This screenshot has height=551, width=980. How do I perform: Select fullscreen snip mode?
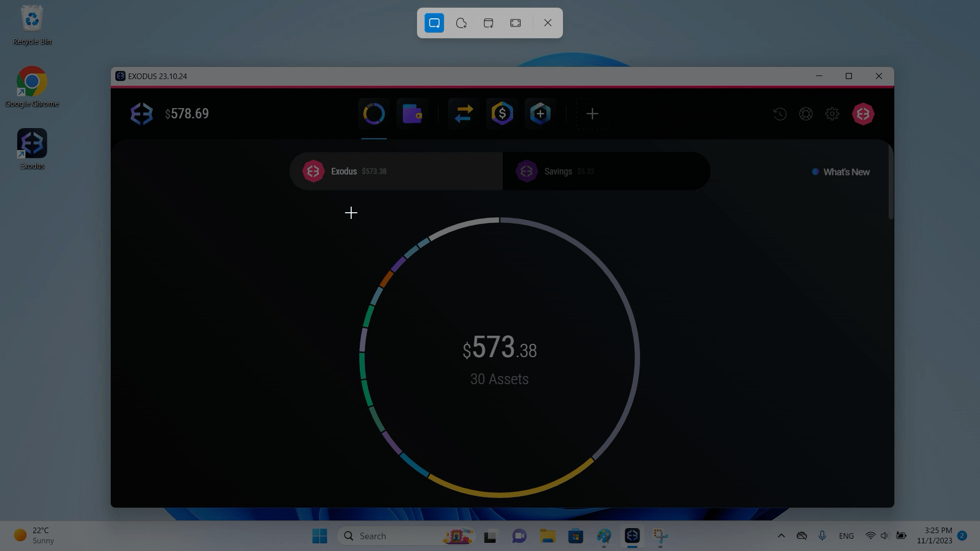click(x=516, y=23)
